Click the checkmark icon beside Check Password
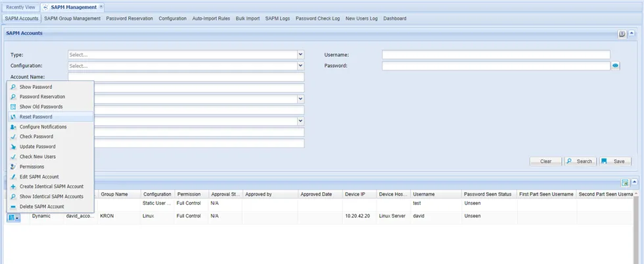Viewport: 644px width, 264px height. [13, 137]
